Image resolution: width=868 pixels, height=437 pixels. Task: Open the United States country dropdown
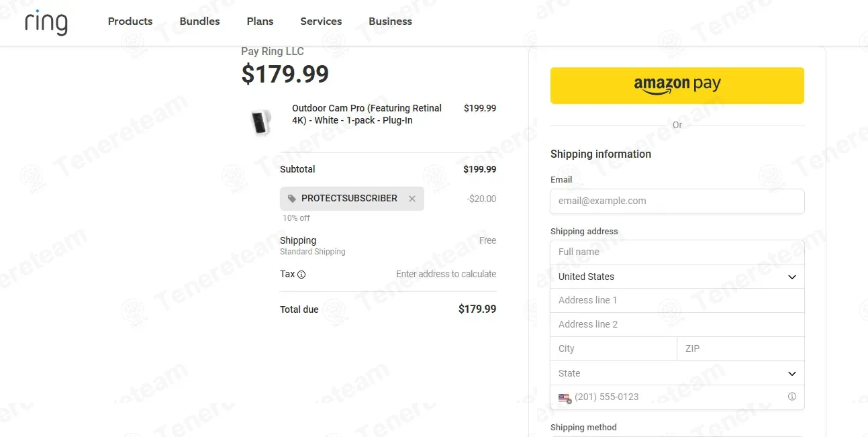(677, 277)
